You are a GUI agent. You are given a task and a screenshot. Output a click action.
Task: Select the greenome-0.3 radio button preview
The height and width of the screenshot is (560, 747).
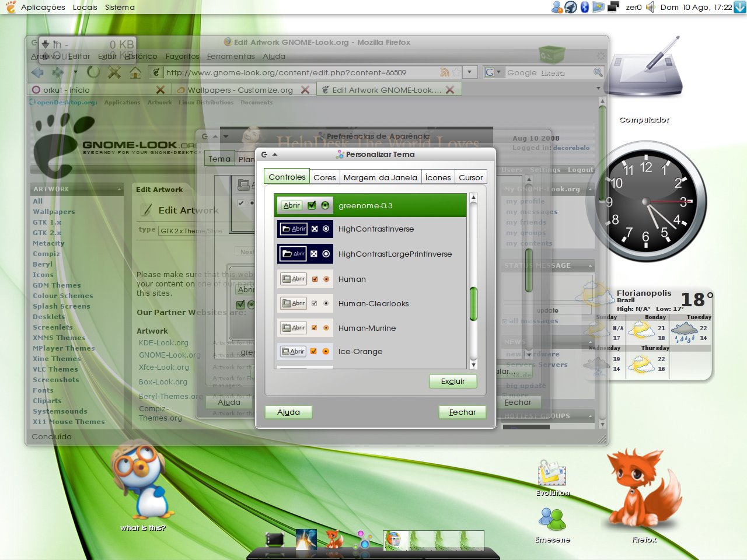[325, 205]
